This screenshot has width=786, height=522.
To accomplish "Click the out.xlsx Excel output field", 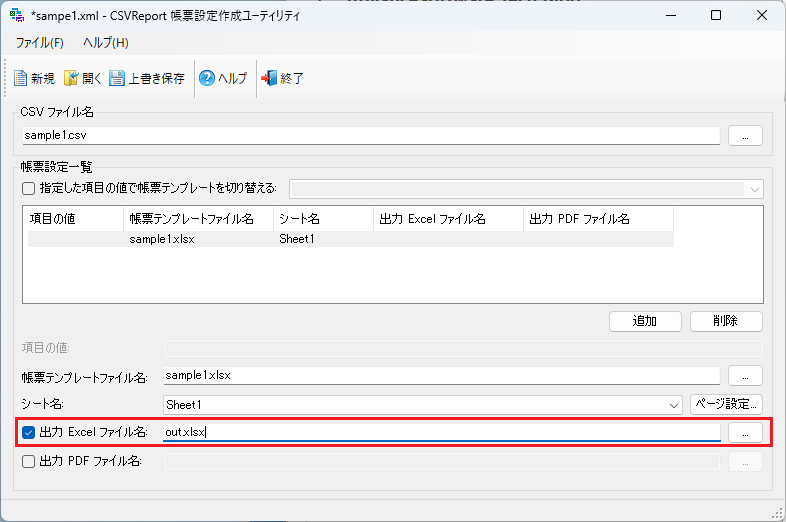I will click(x=442, y=432).
